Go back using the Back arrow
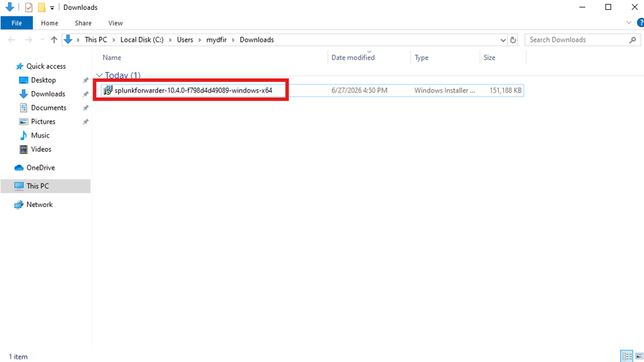Image resolution: width=644 pixels, height=362 pixels. tap(11, 40)
